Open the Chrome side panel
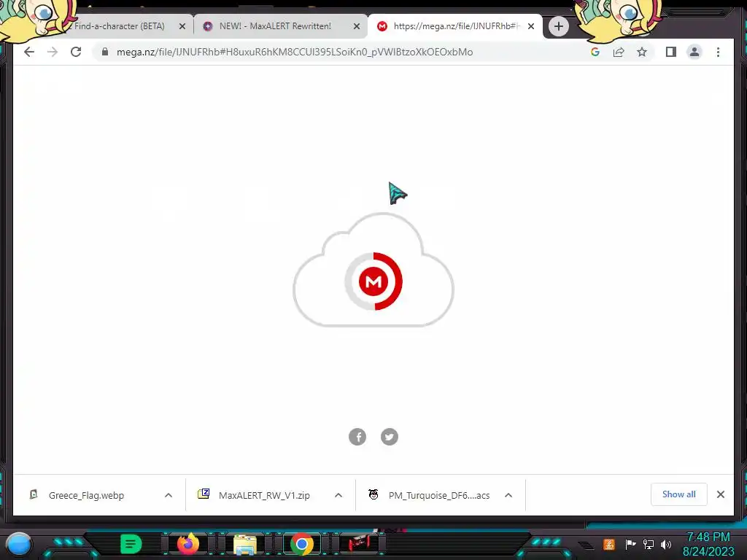 tap(671, 52)
